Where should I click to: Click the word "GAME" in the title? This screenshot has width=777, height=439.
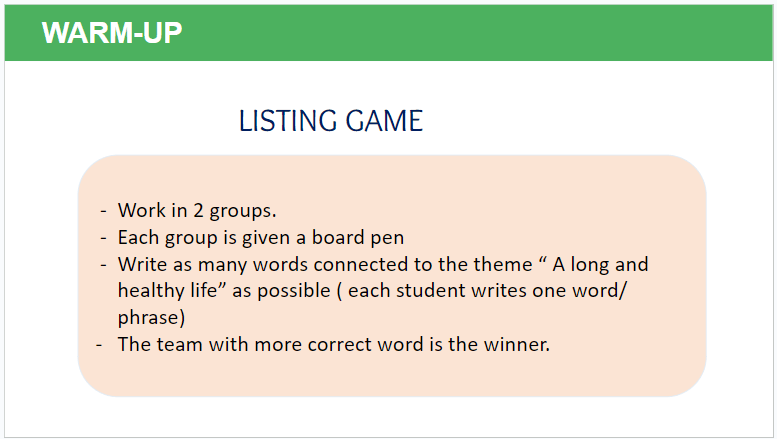[384, 121]
